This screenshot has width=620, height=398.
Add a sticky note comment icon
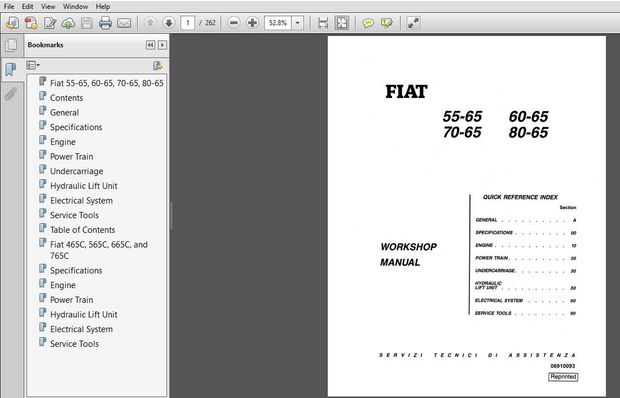[368, 23]
